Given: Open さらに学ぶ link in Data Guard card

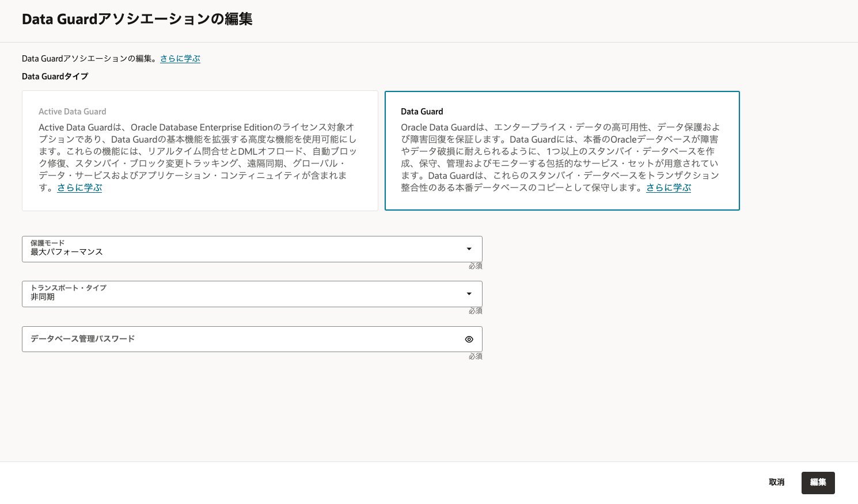Looking at the screenshot, I should click(668, 188).
